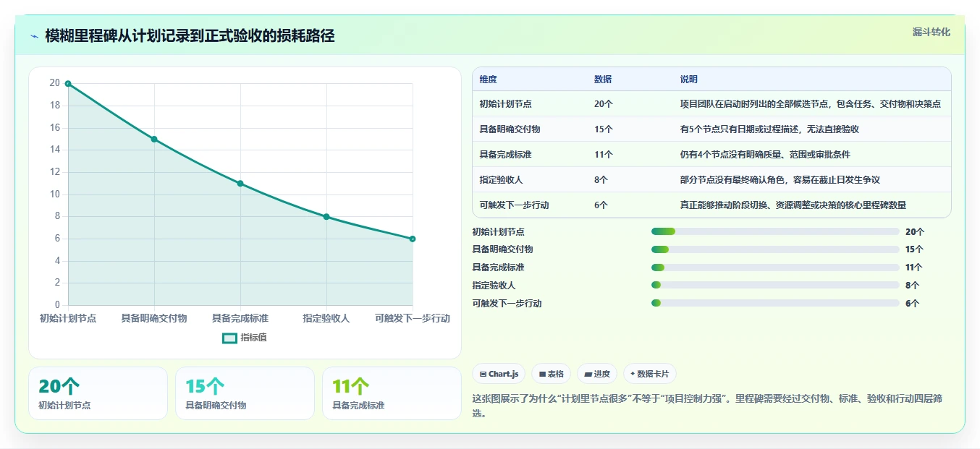Click the 指标值 legend label
Image resolution: width=980 pixels, height=449 pixels.
[x=253, y=338]
